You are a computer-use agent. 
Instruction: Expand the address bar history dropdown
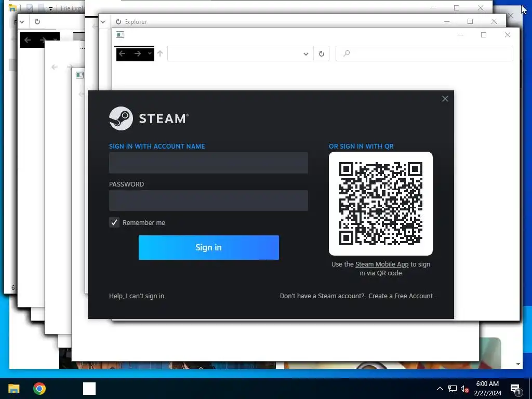click(x=305, y=54)
